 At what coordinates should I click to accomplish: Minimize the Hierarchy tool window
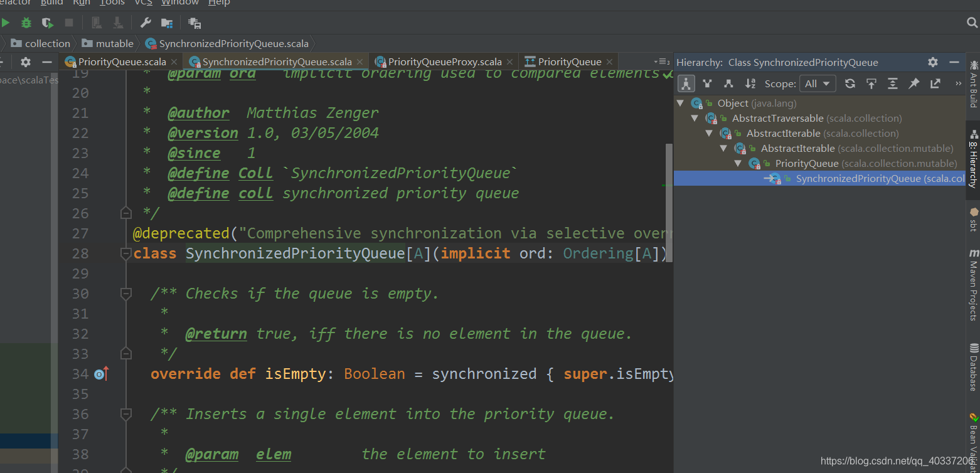[x=954, y=62]
